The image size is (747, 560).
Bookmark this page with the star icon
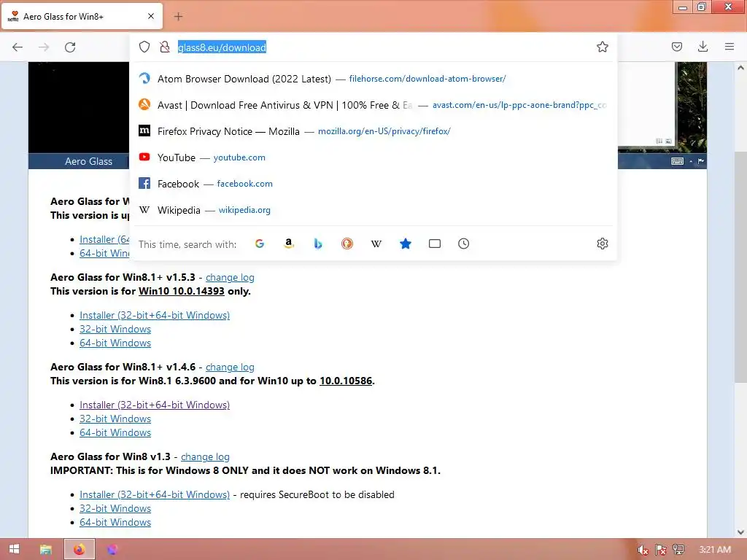[602, 47]
